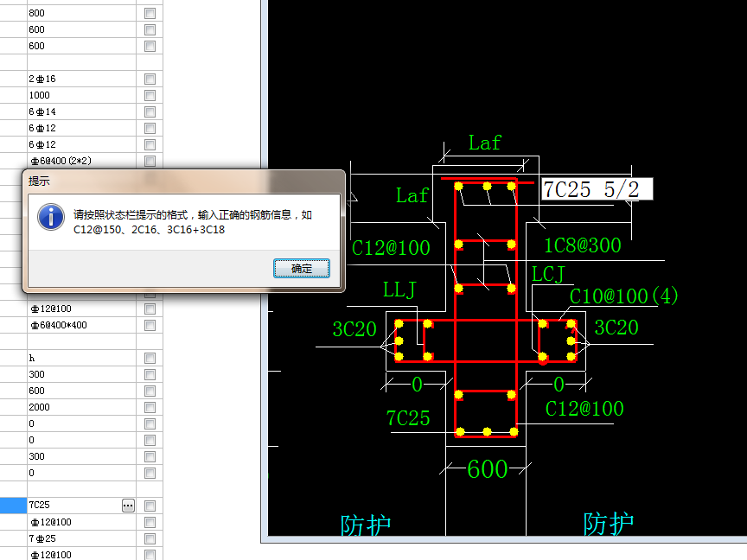Screen dimensions: 747x560
Task: Select the 1000 value cell
Action: click(x=81, y=95)
